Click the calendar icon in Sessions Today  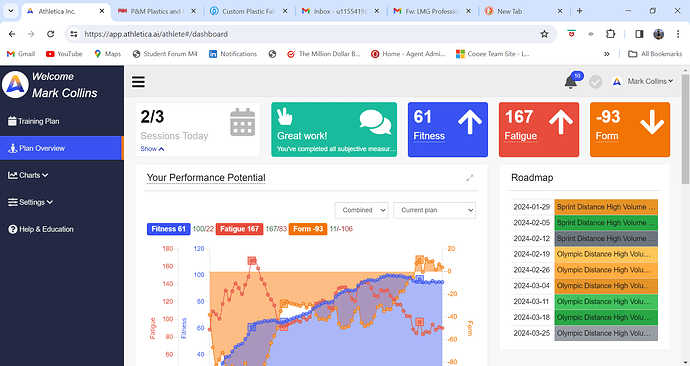(x=242, y=122)
